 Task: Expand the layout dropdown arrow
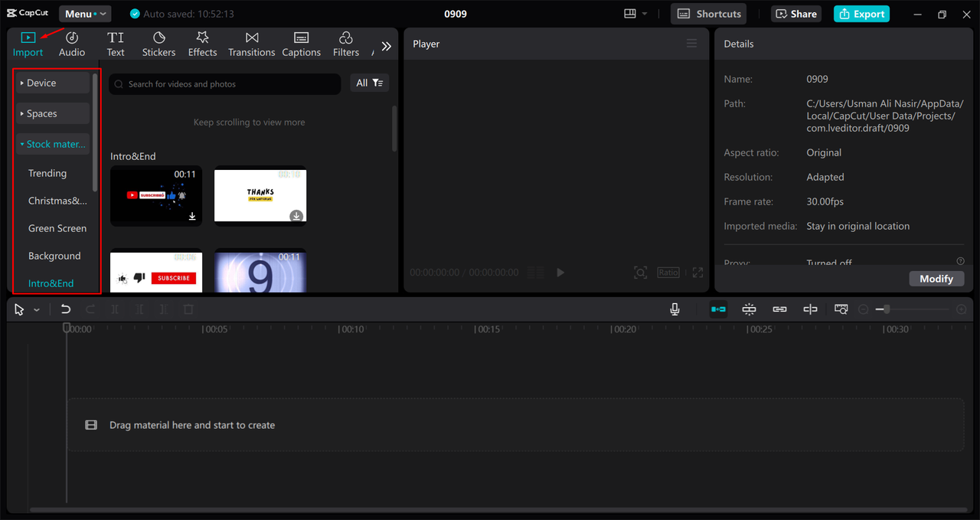pos(645,14)
